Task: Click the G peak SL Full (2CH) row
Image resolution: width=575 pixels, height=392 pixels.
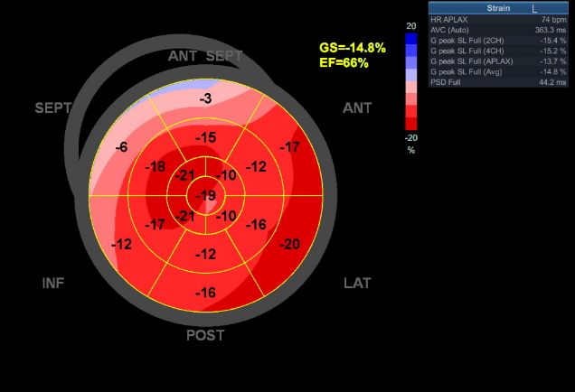Action: pos(499,42)
